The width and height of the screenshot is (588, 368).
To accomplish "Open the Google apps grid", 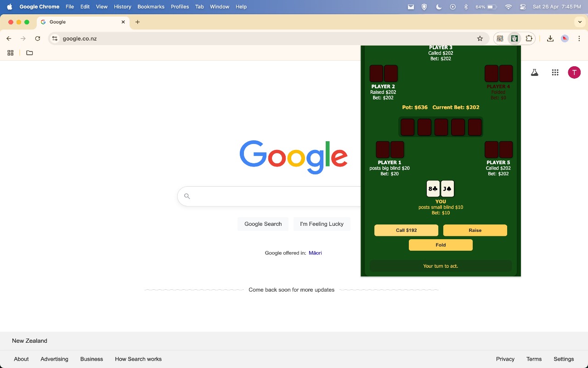I will [x=555, y=72].
